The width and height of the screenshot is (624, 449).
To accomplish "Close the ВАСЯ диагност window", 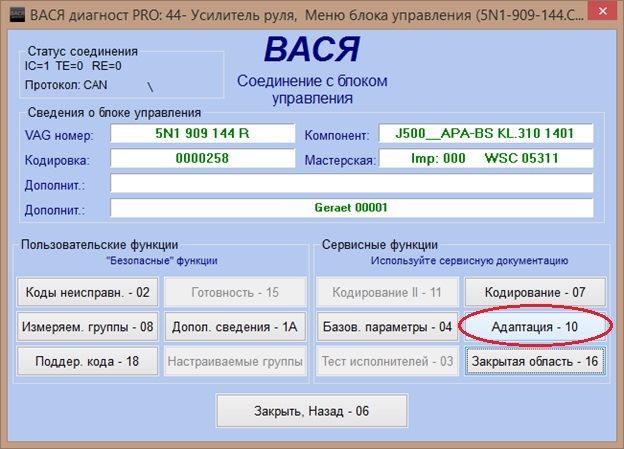I will coord(603,12).
